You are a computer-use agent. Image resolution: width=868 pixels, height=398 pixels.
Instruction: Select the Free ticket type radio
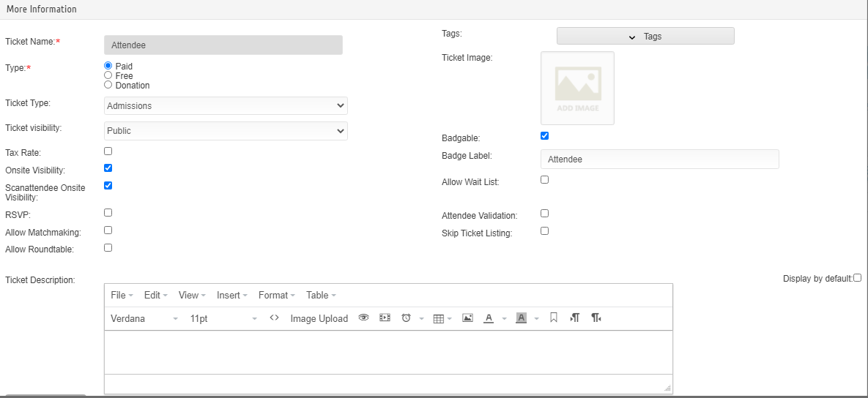click(108, 75)
